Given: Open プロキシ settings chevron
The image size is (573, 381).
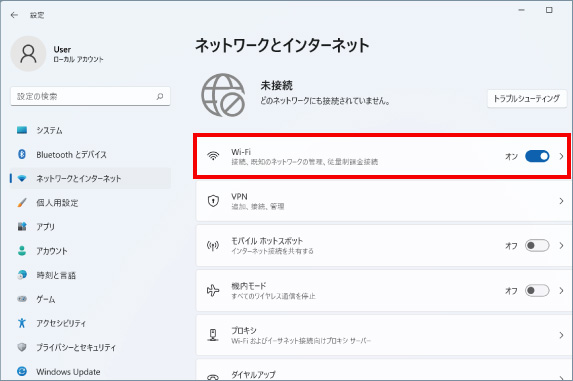Looking at the screenshot, I should [561, 335].
